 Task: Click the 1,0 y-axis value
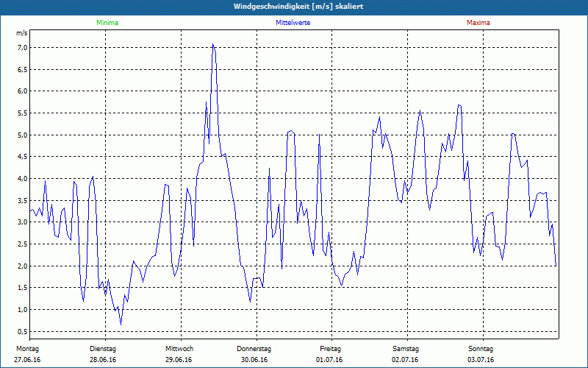click(x=22, y=309)
